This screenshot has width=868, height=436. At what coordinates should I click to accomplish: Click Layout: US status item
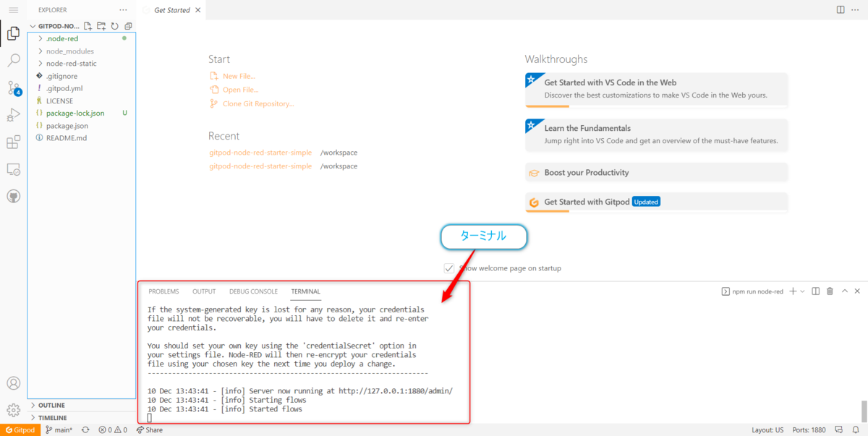point(767,429)
